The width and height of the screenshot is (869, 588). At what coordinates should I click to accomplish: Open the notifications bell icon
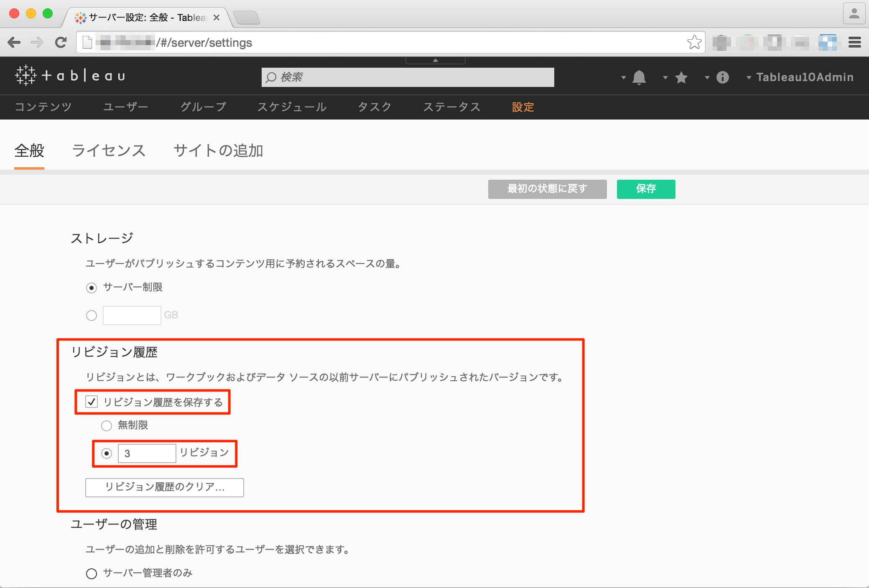click(x=640, y=77)
